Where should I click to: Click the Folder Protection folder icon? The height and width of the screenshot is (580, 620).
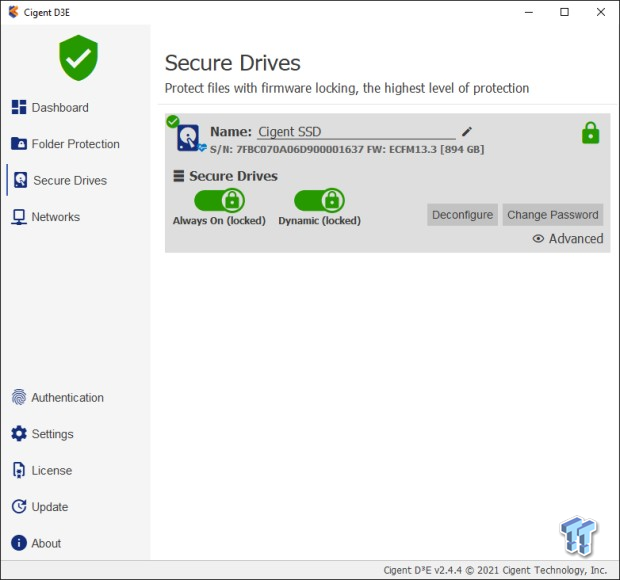click(x=19, y=144)
